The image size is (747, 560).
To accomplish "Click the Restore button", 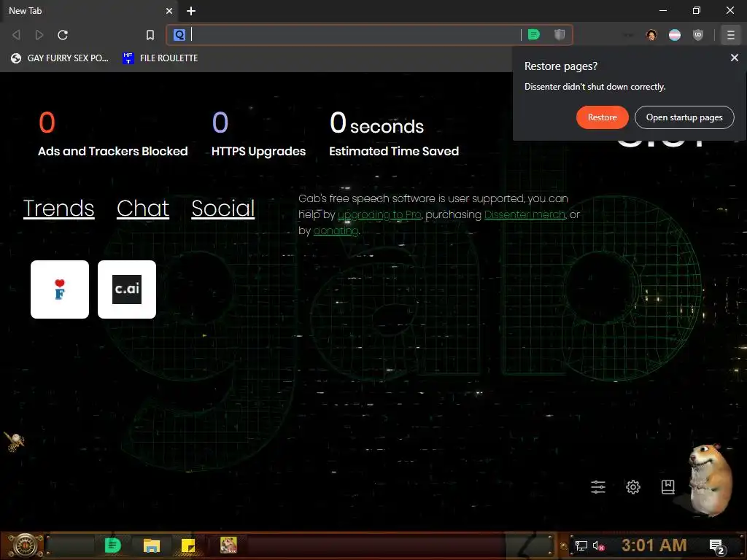I will pos(602,117).
